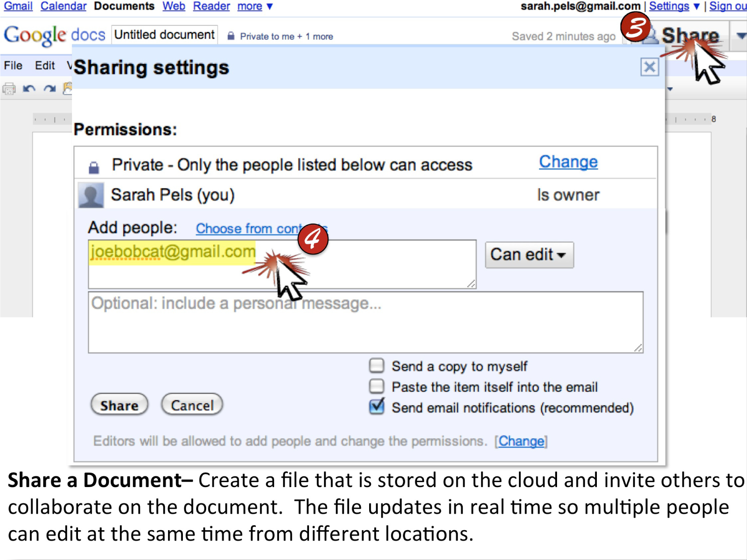Click the Google docs logo

pos(54,35)
